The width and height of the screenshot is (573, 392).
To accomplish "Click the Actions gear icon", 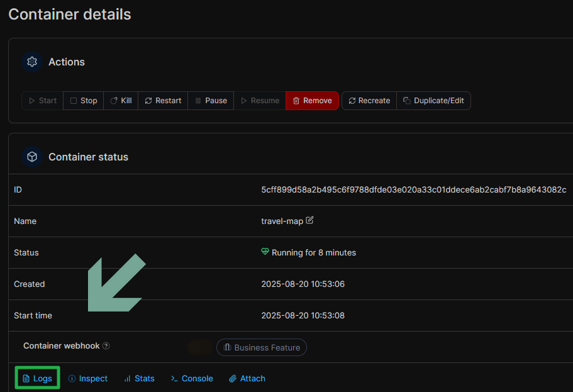I will pyautogui.click(x=32, y=62).
